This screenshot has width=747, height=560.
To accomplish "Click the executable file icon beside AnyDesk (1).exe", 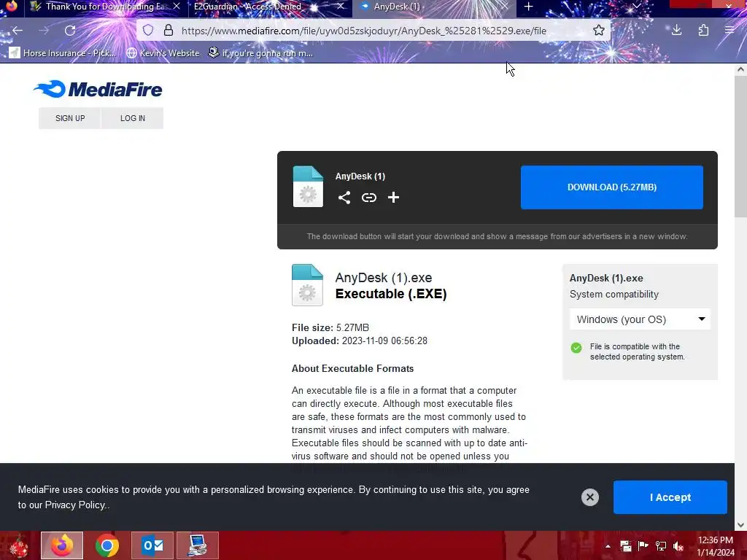I will tap(307, 285).
